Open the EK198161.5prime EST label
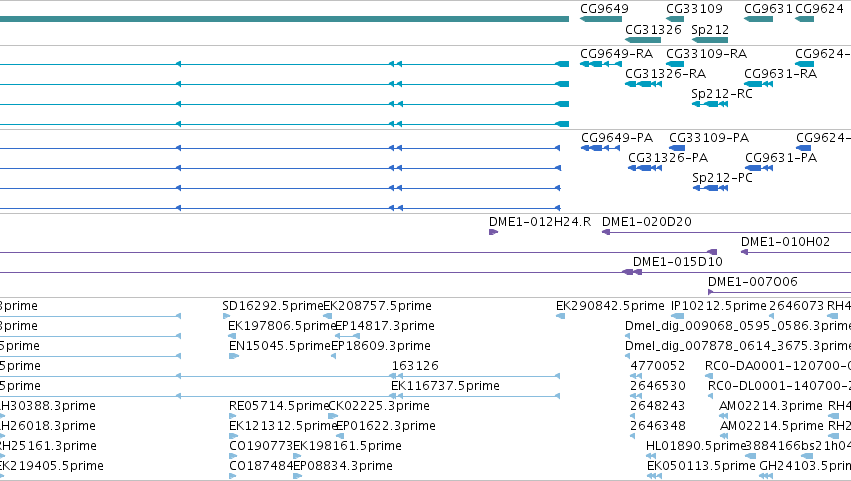Image resolution: width=851 pixels, height=481 pixels. (x=347, y=447)
